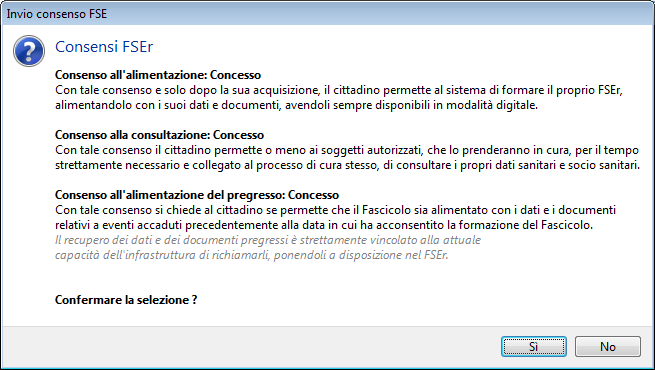Click the empty gray button bar beside Sì
The image size is (655, 370).
pyautogui.click(x=251, y=347)
